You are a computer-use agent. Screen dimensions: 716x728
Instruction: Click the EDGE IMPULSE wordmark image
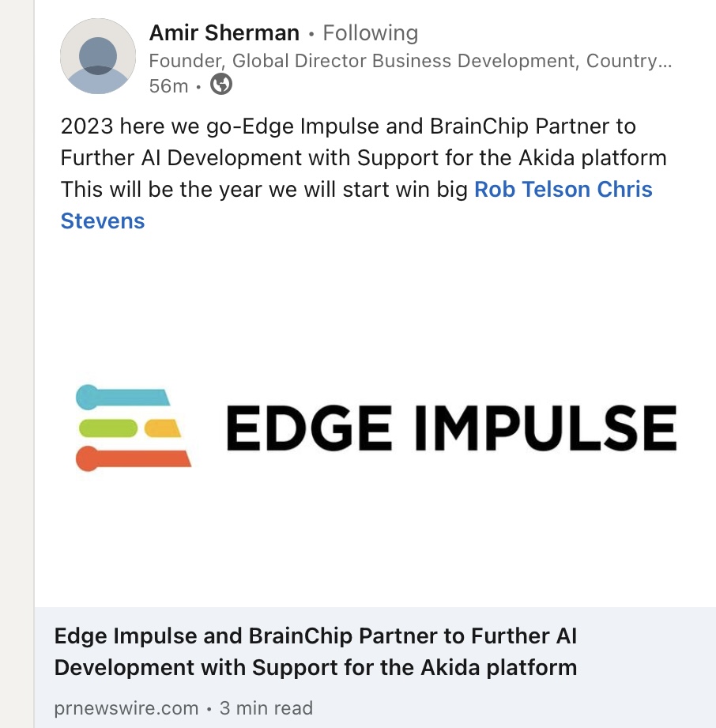pos(450,427)
